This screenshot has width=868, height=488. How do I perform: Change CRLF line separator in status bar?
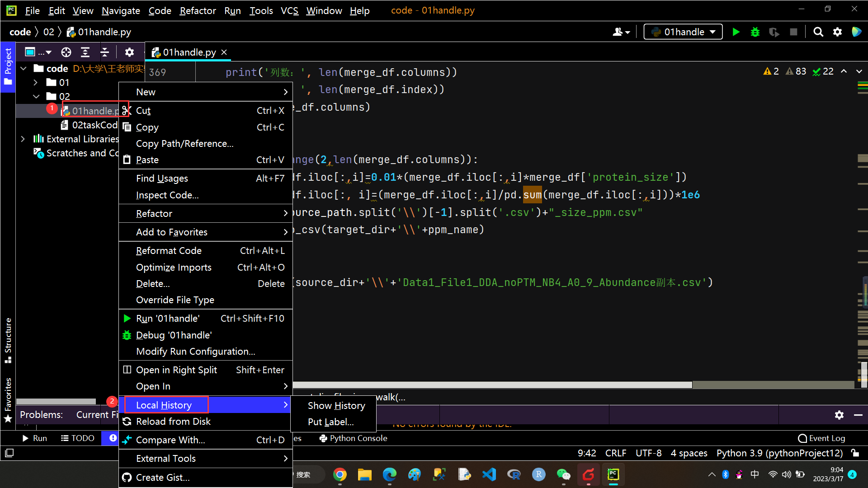616,453
